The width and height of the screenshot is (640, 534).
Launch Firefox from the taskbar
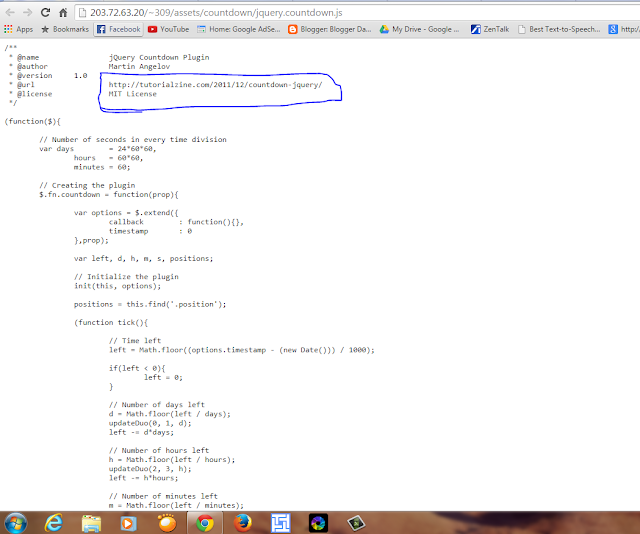(x=243, y=523)
